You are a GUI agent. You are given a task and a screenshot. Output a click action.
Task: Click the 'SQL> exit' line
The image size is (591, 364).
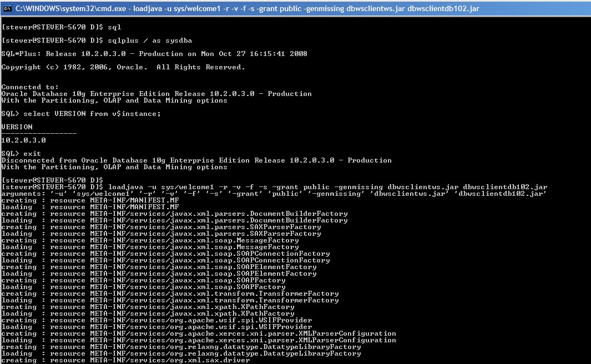pos(21,153)
